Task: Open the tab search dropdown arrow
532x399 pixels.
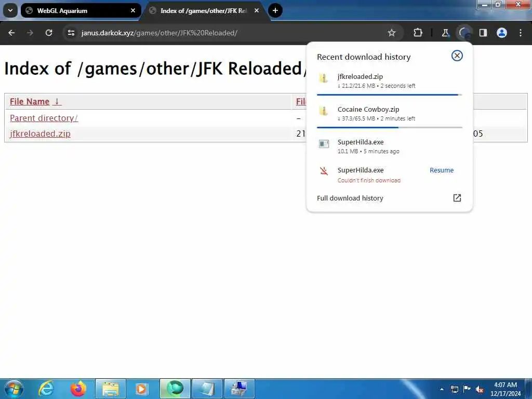Action: click(x=10, y=10)
